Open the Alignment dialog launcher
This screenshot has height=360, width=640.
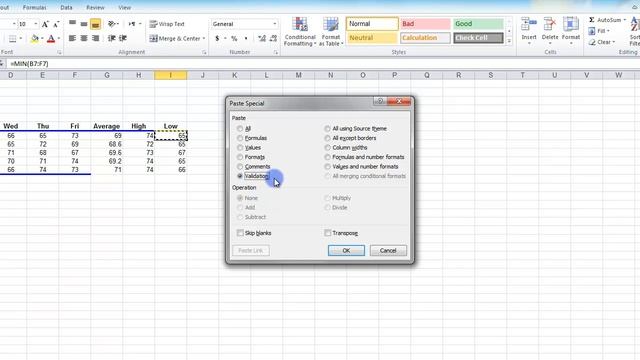(x=204, y=52)
